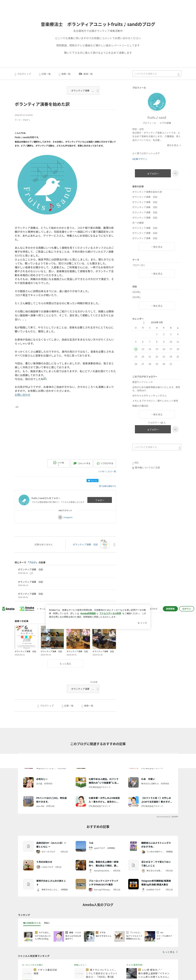Open the ピグの部屋 link
The height and width of the screenshot is (980, 196).
click(x=165, y=123)
